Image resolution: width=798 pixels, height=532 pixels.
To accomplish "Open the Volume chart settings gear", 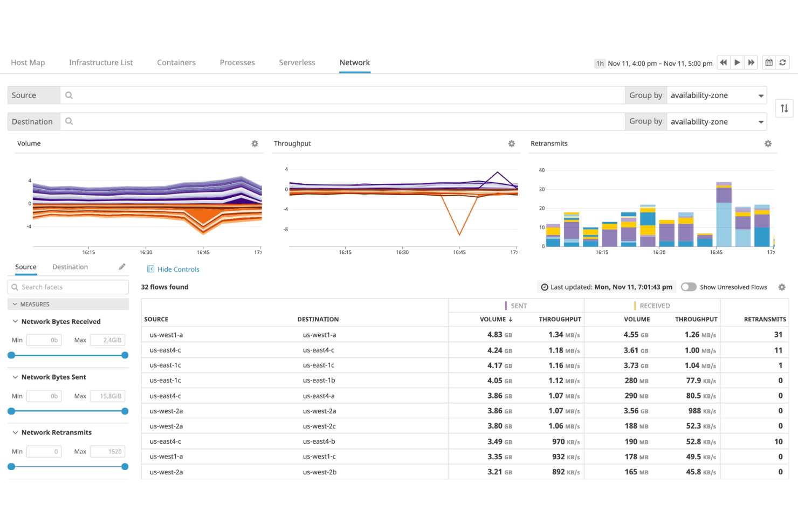I will click(x=254, y=143).
